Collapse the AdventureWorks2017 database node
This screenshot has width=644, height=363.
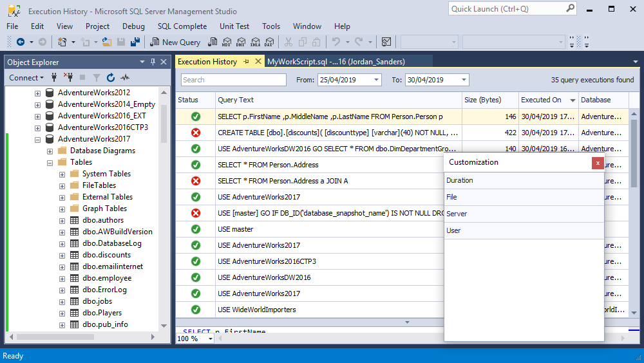tap(37, 140)
